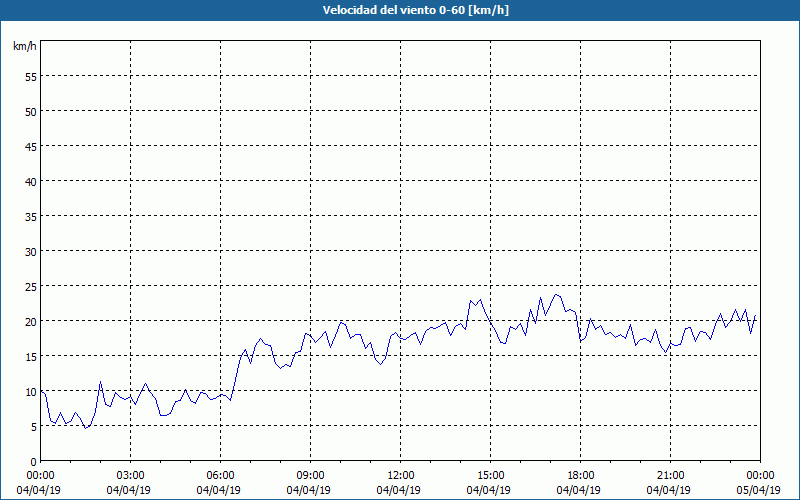Screen dimensions: 800x500
Task: Click the 'km/h' axis unit label
Action: tap(24, 46)
